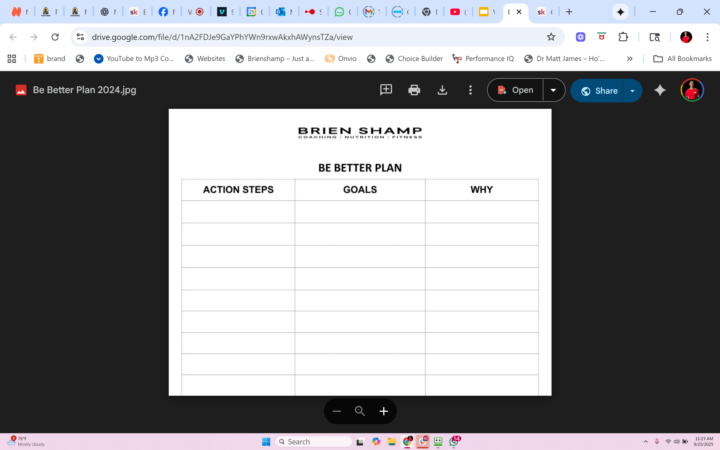Open the Google account avatar in Drive
The height and width of the screenshot is (450, 720).
(692, 90)
